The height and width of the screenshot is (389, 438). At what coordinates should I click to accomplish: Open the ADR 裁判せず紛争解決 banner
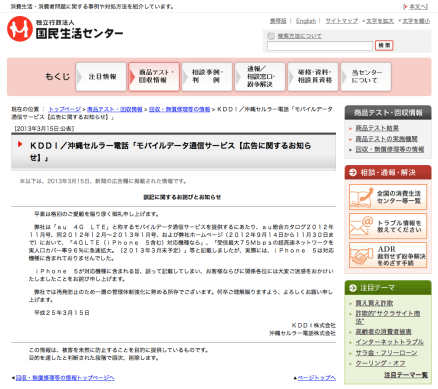[x=388, y=255]
